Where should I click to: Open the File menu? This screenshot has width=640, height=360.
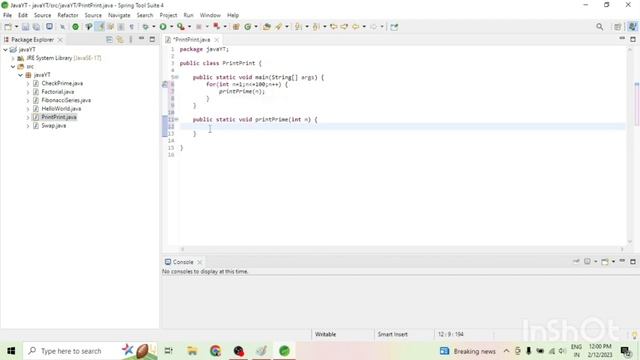(x=7, y=15)
